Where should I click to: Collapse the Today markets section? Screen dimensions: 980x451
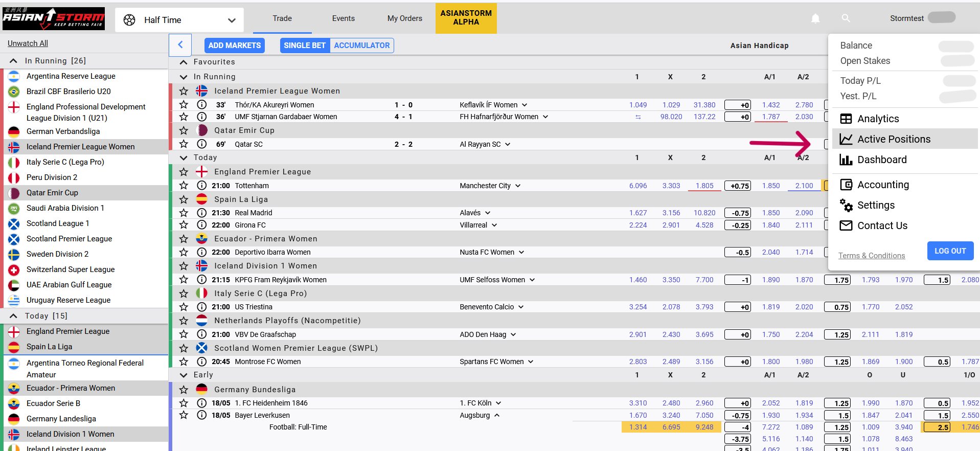coord(184,157)
